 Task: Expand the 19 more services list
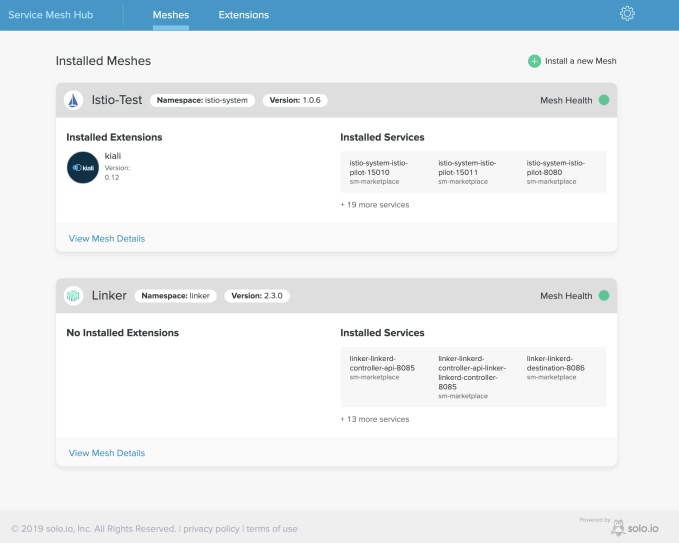(374, 205)
